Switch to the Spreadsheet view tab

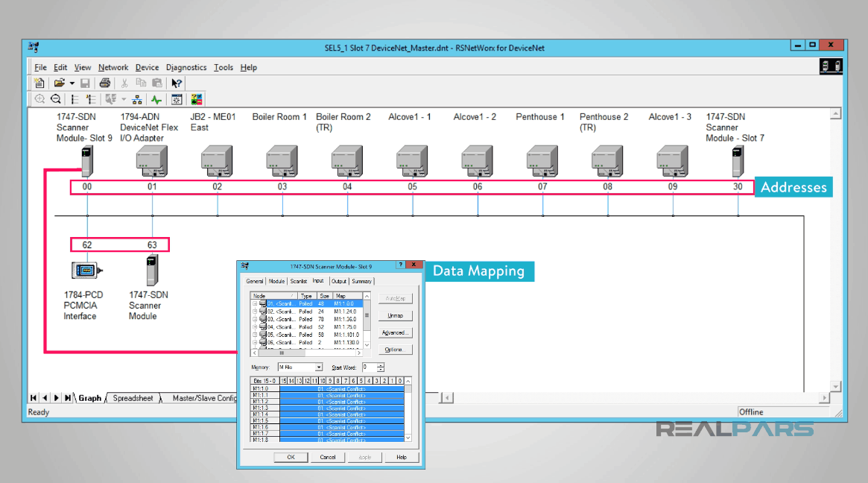133,398
